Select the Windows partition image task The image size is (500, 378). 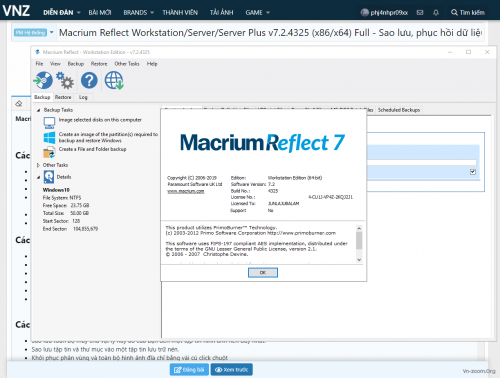tap(108, 137)
